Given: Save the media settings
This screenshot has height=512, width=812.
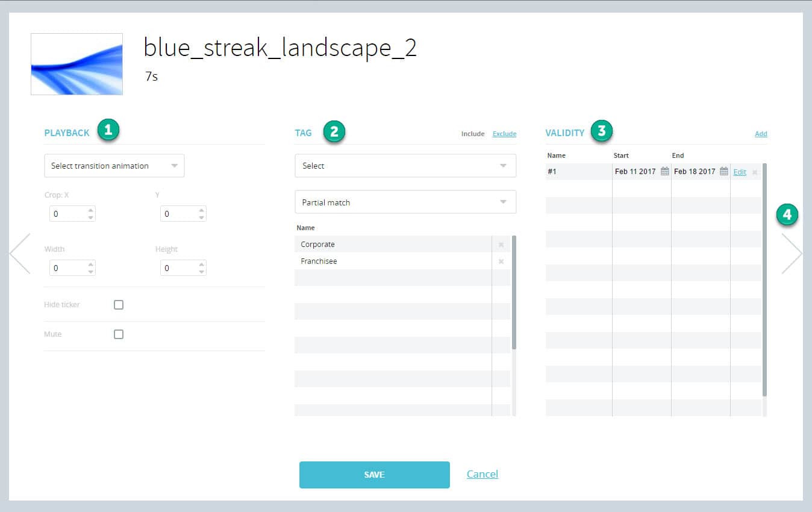Looking at the screenshot, I should point(375,475).
